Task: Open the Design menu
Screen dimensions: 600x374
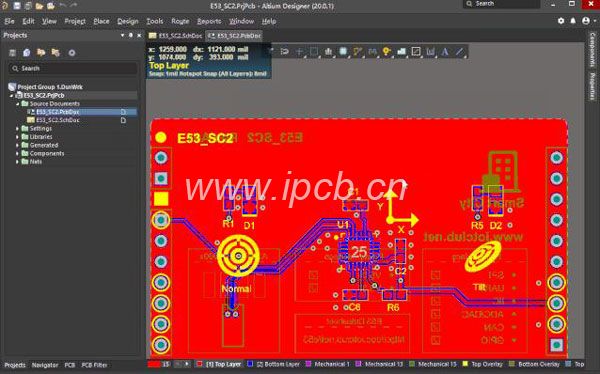Action: tap(128, 21)
